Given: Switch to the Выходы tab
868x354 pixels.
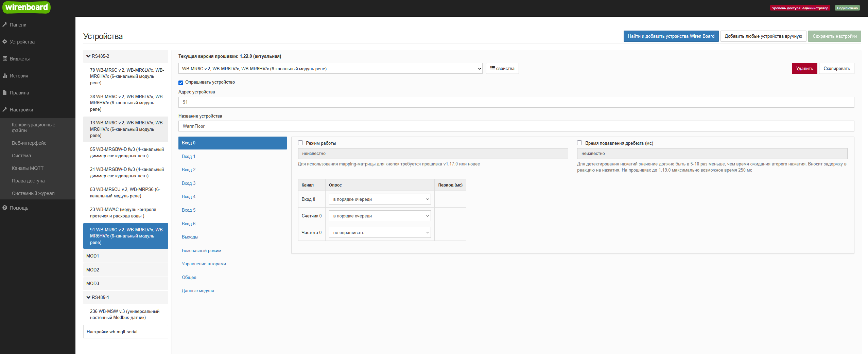Looking at the screenshot, I should [x=190, y=237].
